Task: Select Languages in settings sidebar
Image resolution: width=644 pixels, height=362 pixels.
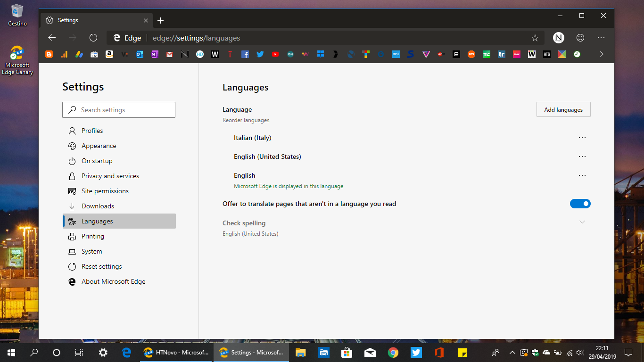Action: coord(119,221)
